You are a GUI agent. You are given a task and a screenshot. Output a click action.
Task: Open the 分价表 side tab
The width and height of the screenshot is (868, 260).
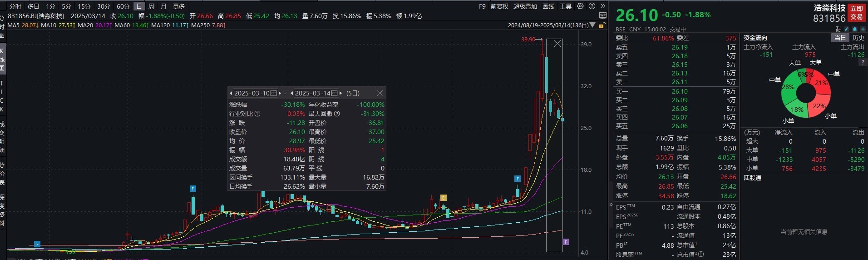2,174
